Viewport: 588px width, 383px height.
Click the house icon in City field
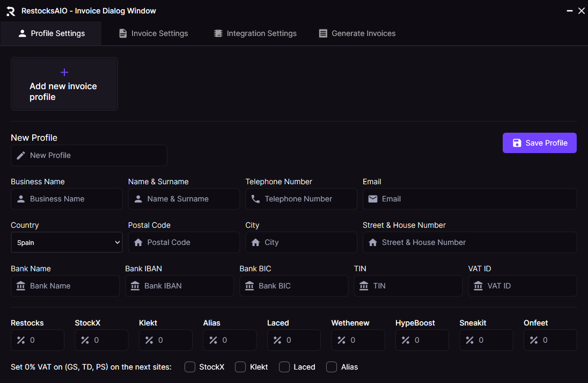tap(255, 243)
